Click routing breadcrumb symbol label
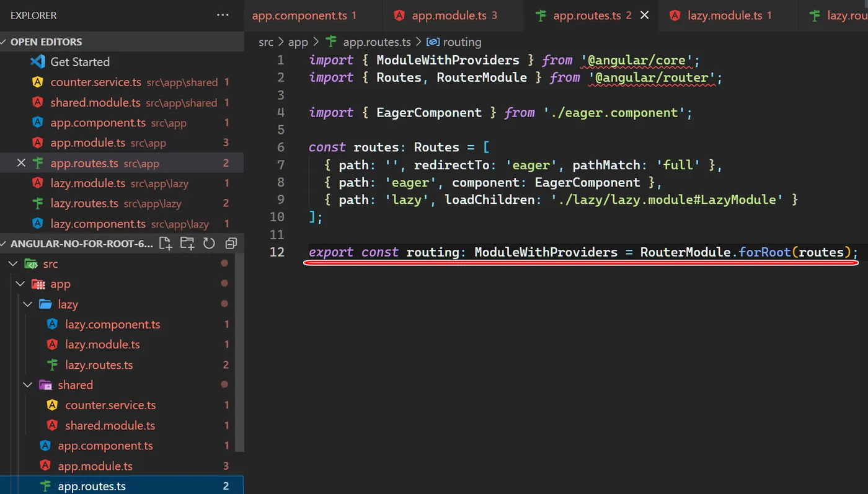The width and height of the screenshot is (868, 494). tap(463, 42)
